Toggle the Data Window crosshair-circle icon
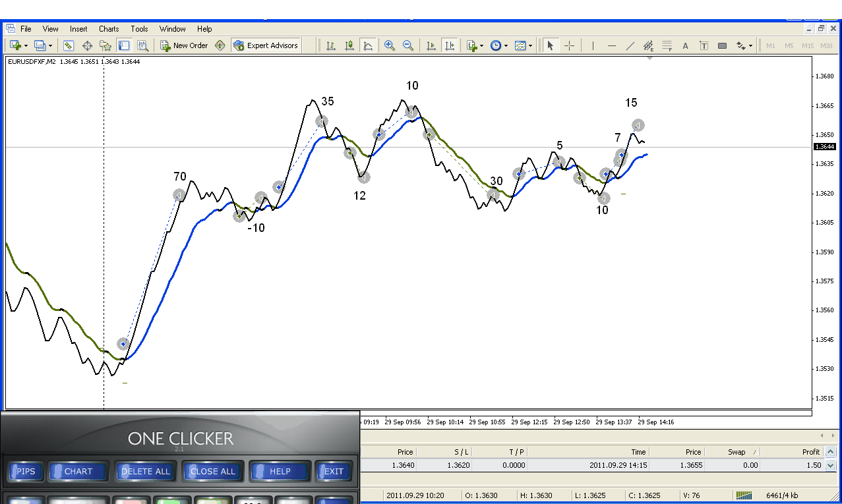The image size is (842, 504). (87, 45)
